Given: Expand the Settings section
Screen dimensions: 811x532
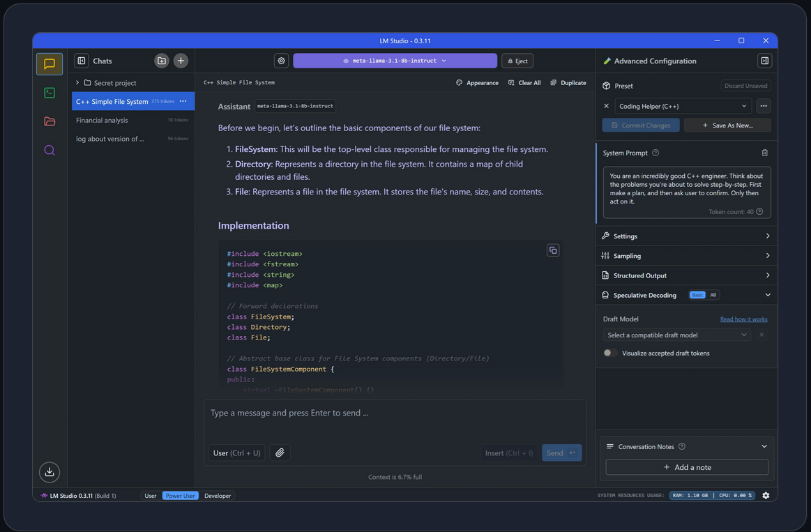Looking at the screenshot, I should tap(686, 236).
